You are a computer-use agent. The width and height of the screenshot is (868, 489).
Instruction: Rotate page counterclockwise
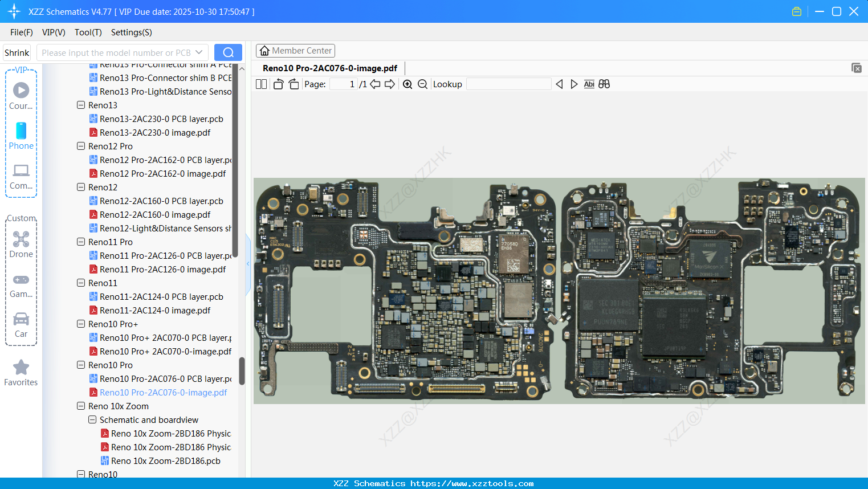278,84
